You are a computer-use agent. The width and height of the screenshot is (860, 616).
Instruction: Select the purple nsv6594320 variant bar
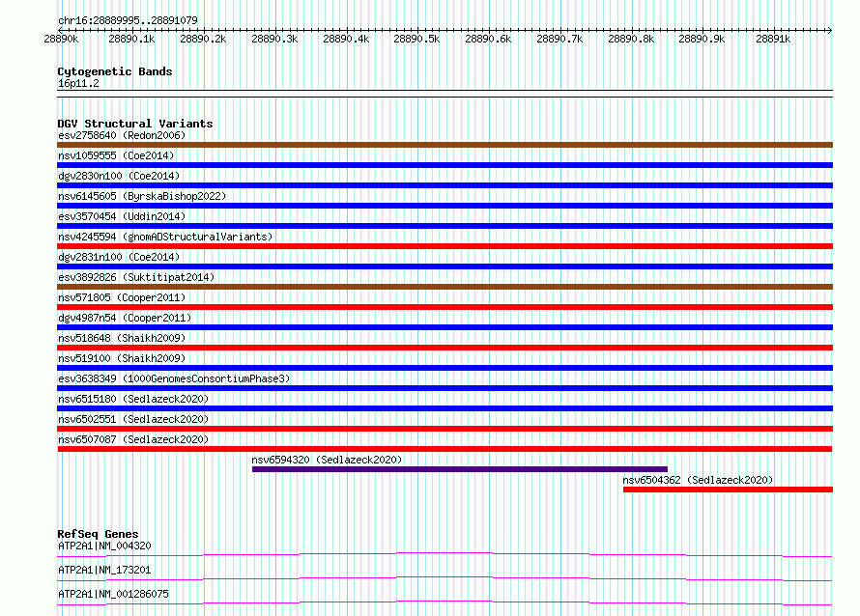[x=460, y=469]
